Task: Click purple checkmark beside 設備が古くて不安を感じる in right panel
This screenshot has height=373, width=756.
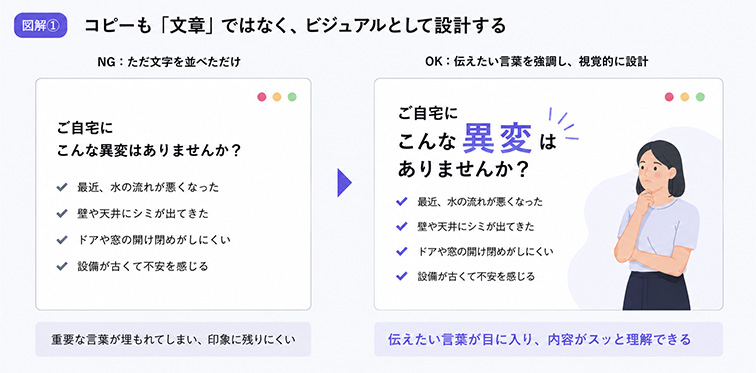Action: (x=402, y=277)
